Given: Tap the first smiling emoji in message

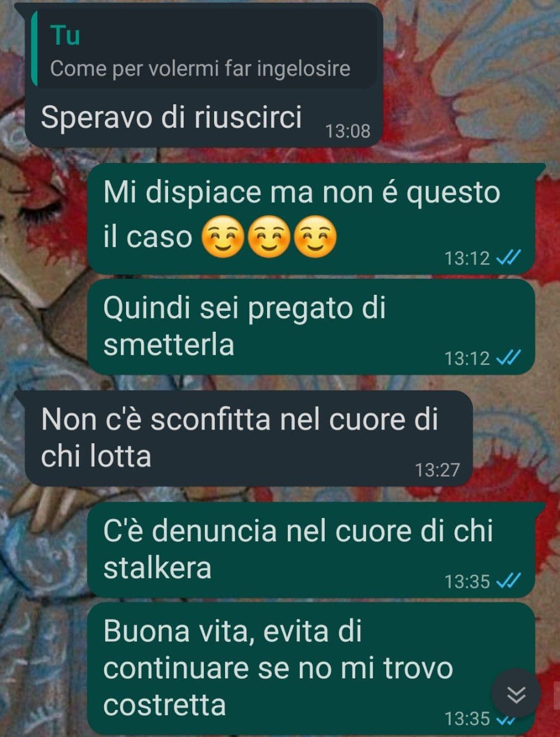Looking at the screenshot, I should pyautogui.click(x=223, y=237).
